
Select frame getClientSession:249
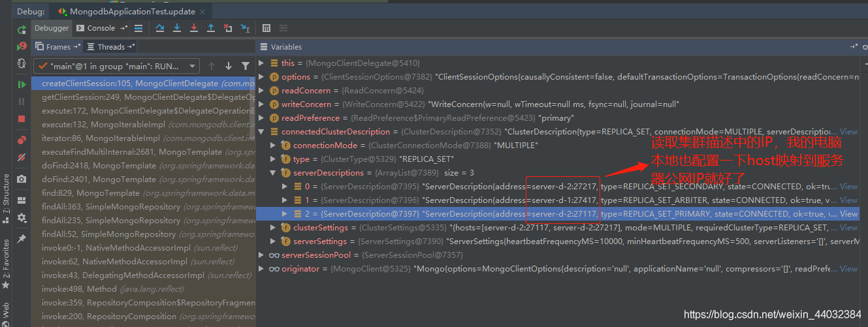point(144,97)
